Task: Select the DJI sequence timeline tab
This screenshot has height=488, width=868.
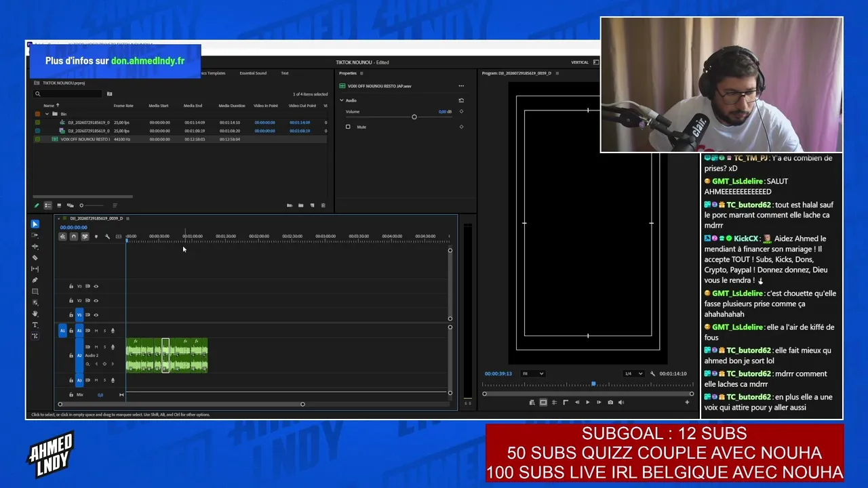Action: 96,218
